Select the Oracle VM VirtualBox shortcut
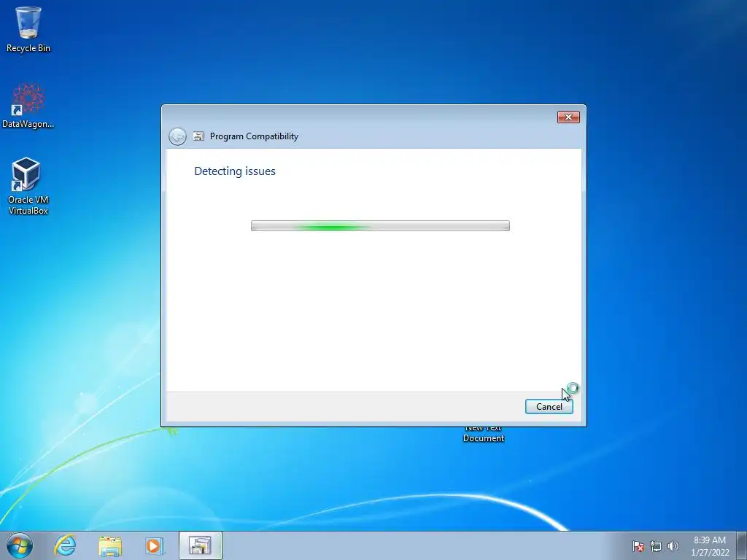This screenshot has width=747, height=560. [x=28, y=186]
